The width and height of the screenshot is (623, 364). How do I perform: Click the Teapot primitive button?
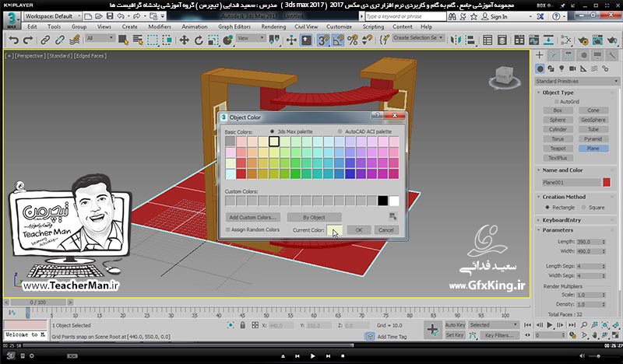[x=558, y=149]
